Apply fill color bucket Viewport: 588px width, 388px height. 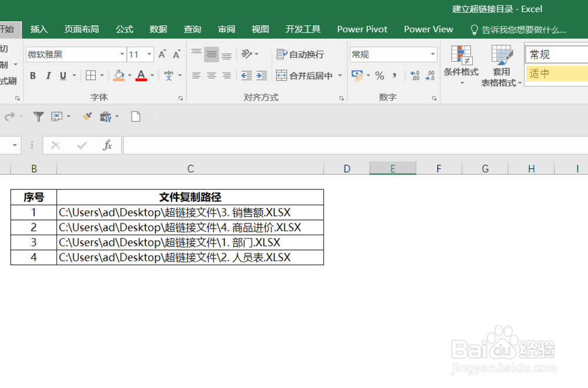pyautogui.click(x=119, y=75)
